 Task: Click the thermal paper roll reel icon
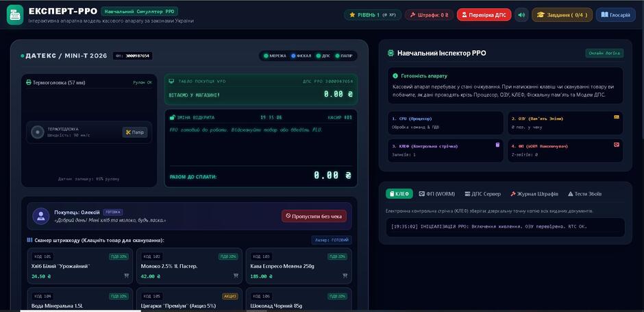pyautogui.click(x=38, y=132)
